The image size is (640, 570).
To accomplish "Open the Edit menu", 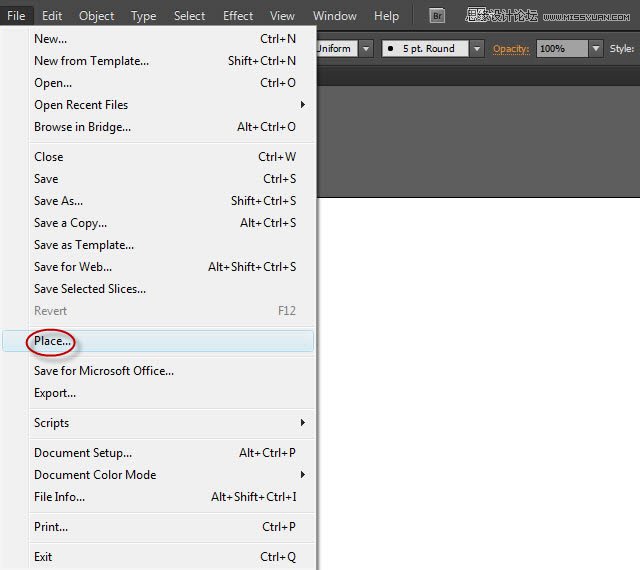I will click(52, 16).
